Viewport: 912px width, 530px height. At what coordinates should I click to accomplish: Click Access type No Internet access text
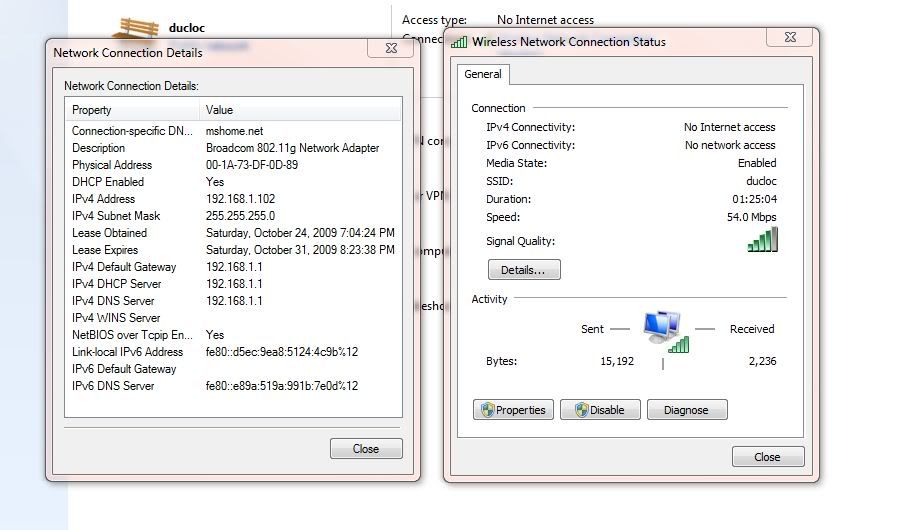coord(546,20)
